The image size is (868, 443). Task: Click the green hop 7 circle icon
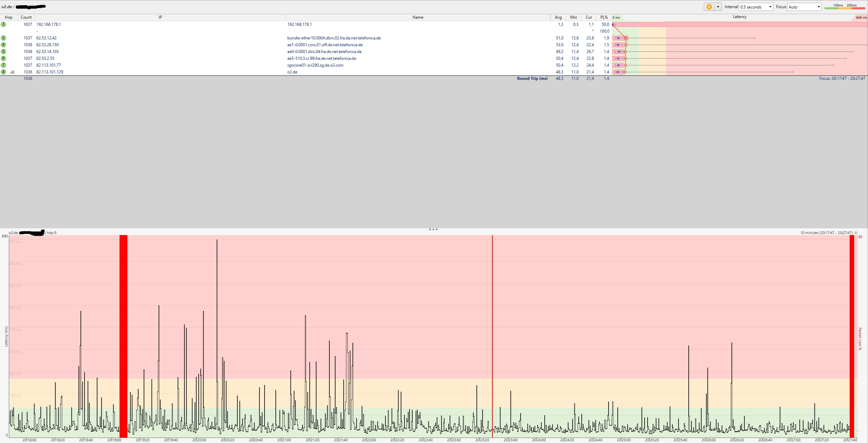tap(3, 65)
